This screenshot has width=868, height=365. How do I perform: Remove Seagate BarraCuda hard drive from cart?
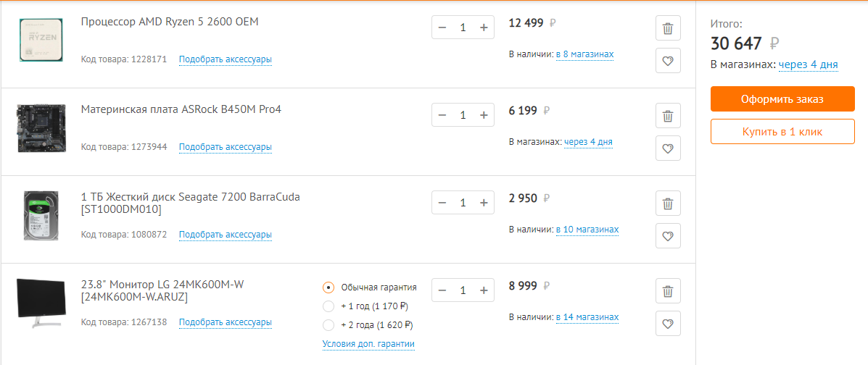pyautogui.click(x=668, y=204)
